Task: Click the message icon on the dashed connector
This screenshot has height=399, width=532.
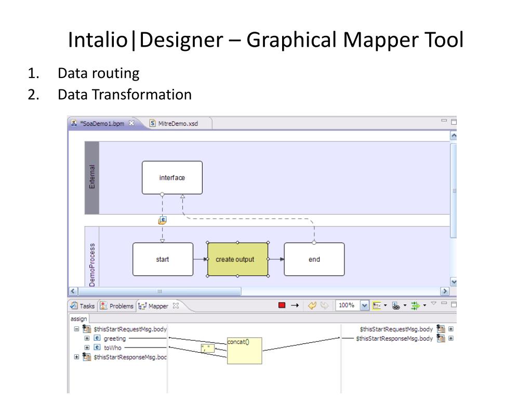Action: coord(163,220)
